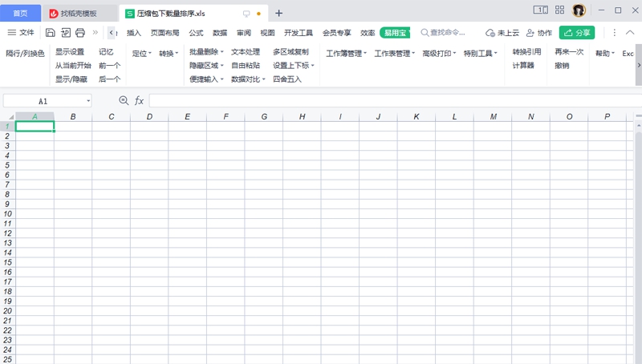This screenshot has height=364, width=642.
Task: Click the green 分享 button
Action: pos(577,33)
